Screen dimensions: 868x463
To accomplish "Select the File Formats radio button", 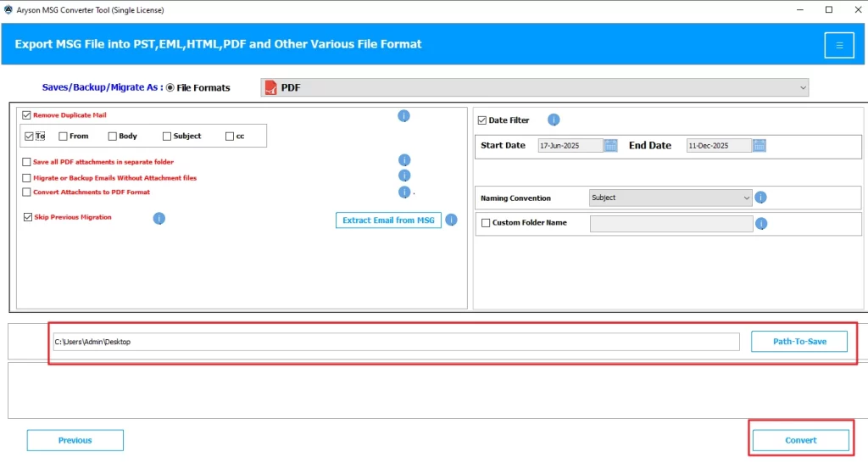I will click(x=170, y=87).
